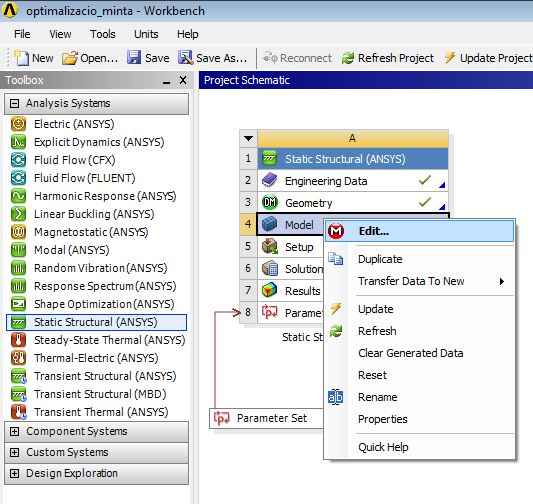Screen dimensions: 533x504
Task: Click the Open folder toolbar icon
Action: (x=70, y=58)
